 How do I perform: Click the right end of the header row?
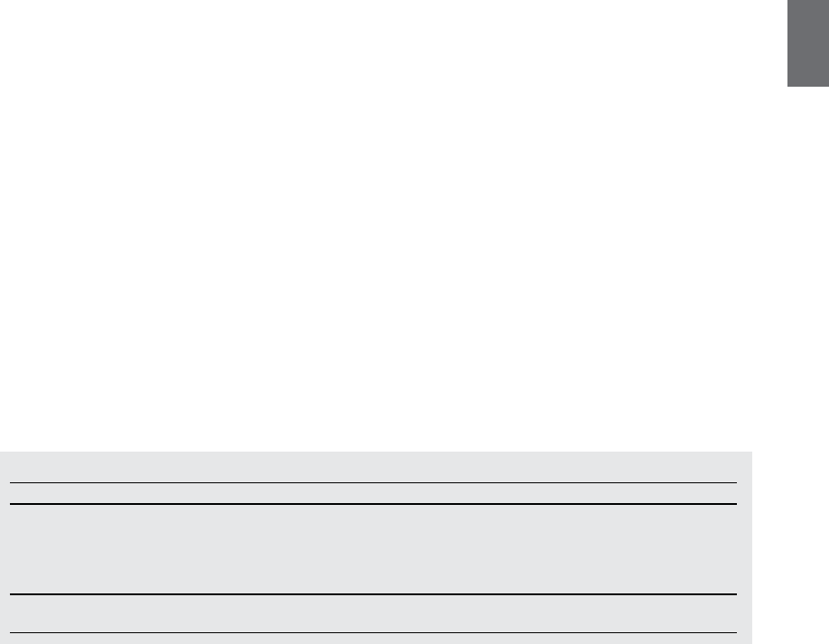coord(715,493)
